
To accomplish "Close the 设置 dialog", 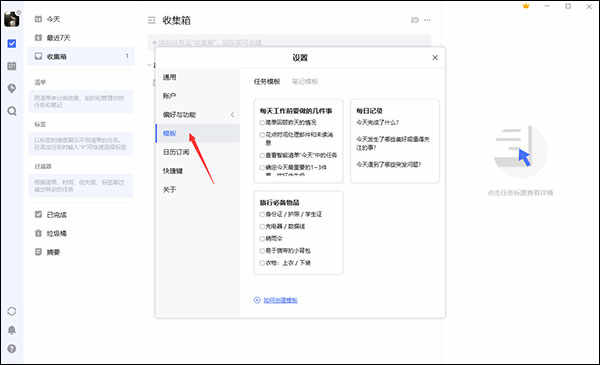I will (435, 57).
